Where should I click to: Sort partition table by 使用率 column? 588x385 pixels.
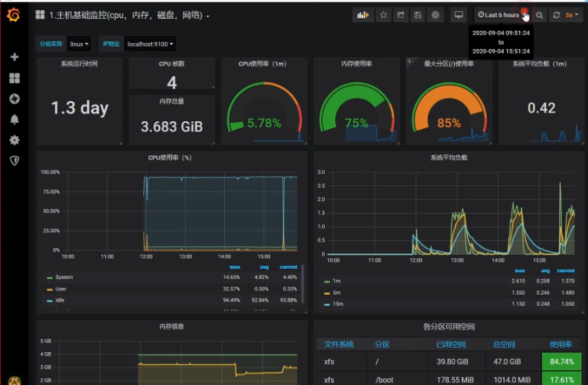pos(560,344)
